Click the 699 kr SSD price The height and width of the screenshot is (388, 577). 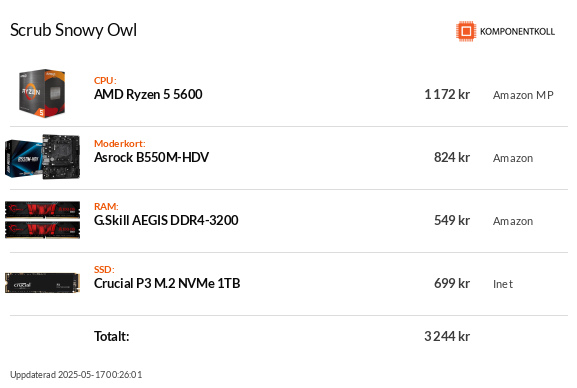(452, 283)
